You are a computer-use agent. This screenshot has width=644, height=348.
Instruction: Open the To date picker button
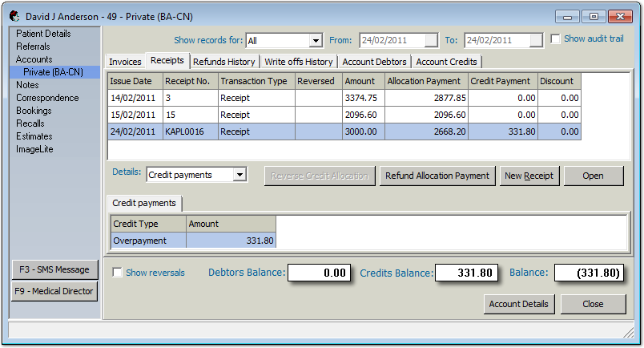536,40
